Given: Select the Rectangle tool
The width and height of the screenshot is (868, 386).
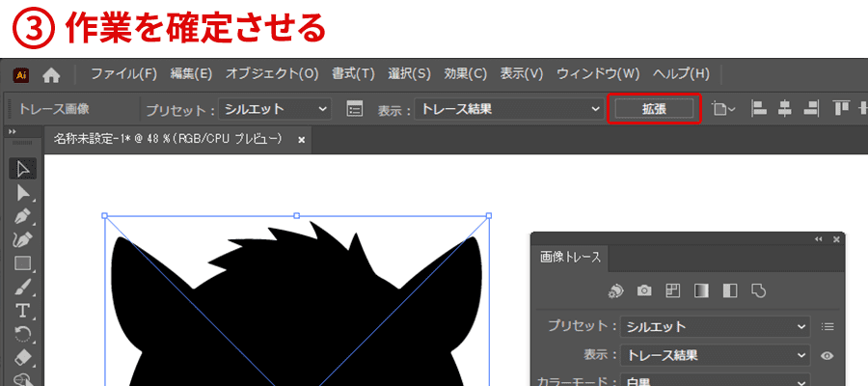Looking at the screenshot, I should tap(23, 263).
